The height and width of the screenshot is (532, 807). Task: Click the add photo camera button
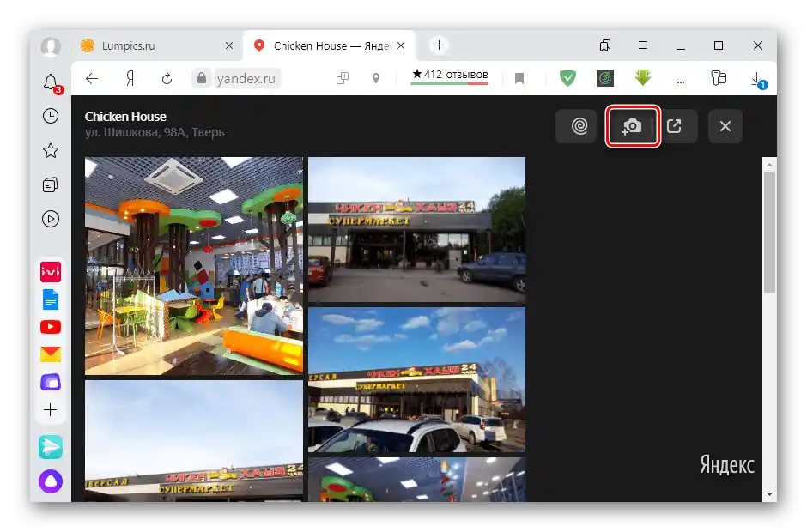point(632,126)
